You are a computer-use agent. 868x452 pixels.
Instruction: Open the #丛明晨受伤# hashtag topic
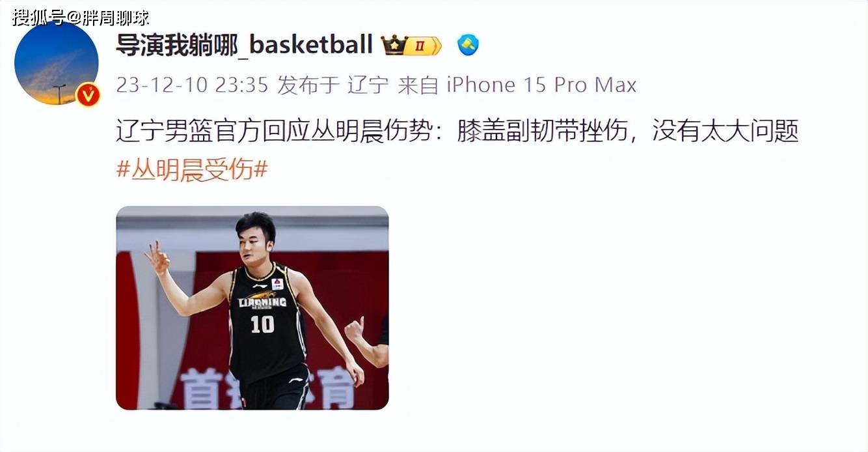(192, 170)
